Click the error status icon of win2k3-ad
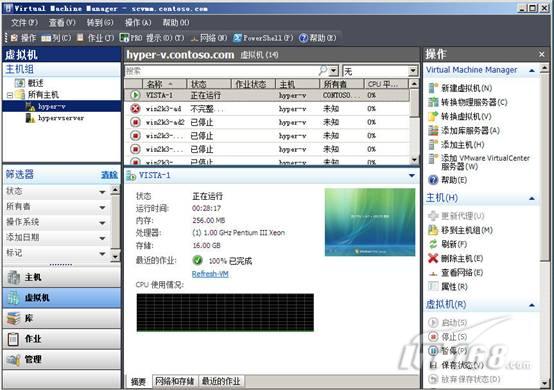554x390 pixels. pos(135,108)
